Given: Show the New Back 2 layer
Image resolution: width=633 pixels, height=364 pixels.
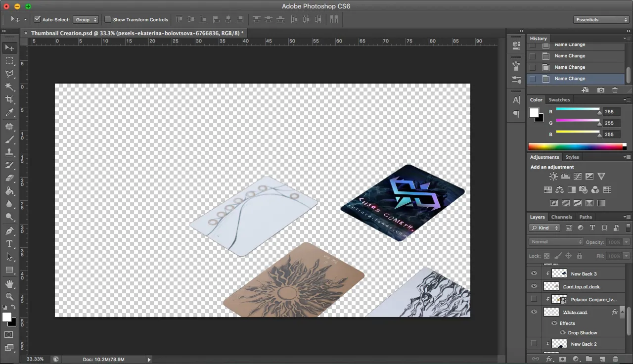Looking at the screenshot, I should [534, 344].
